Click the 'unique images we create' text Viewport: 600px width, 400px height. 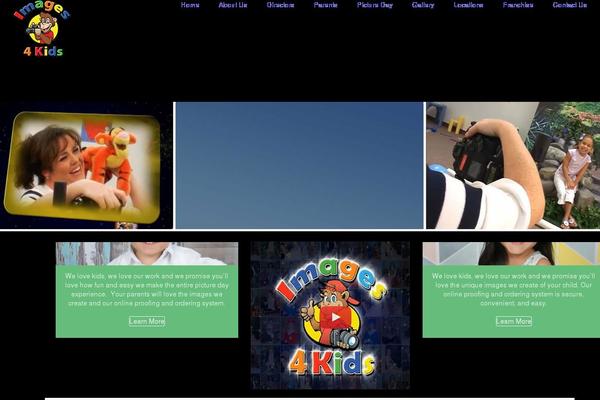click(514, 289)
